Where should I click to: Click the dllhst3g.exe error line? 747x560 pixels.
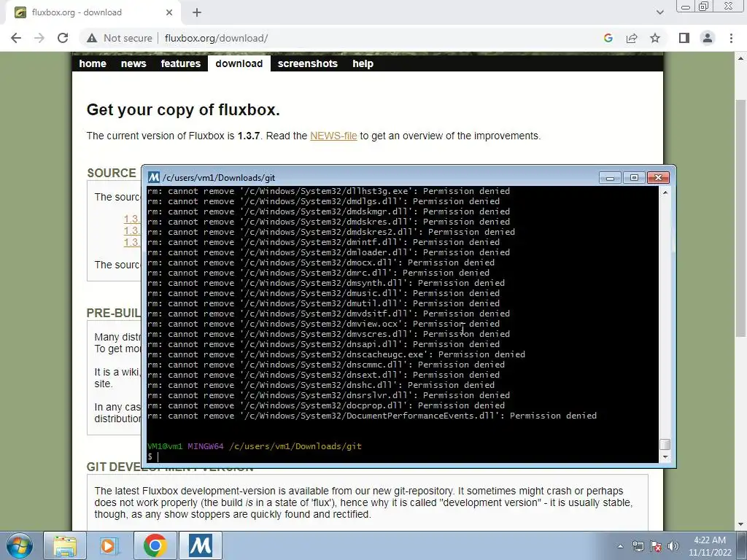pyautogui.click(x=328, y=191)
